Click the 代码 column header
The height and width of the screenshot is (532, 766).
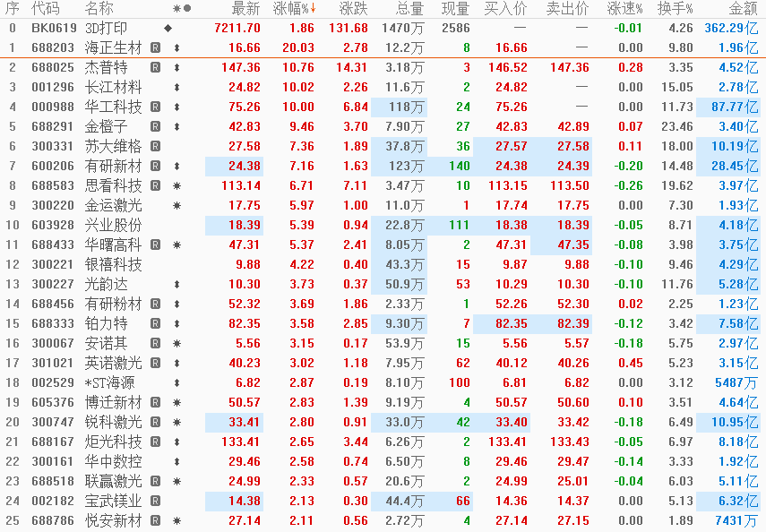pyautogui.click(x=46, y=8)
